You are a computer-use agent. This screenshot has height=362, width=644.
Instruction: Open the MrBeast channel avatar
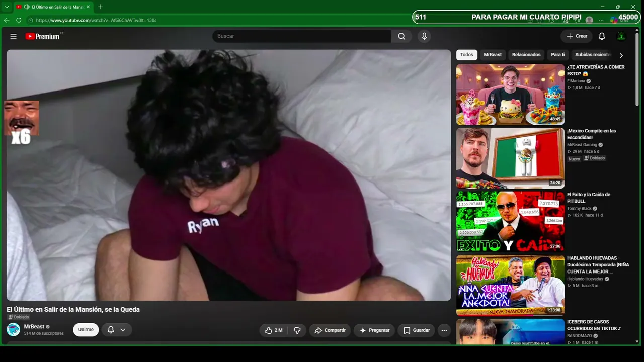[x=13, y=330]
